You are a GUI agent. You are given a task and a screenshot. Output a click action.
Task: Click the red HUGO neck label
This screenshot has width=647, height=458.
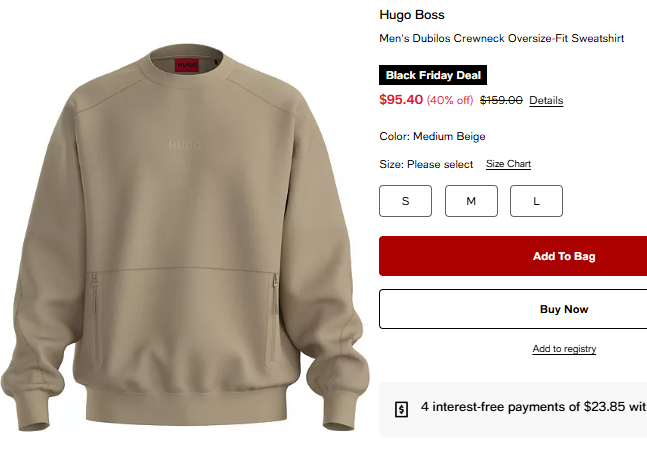187,66
